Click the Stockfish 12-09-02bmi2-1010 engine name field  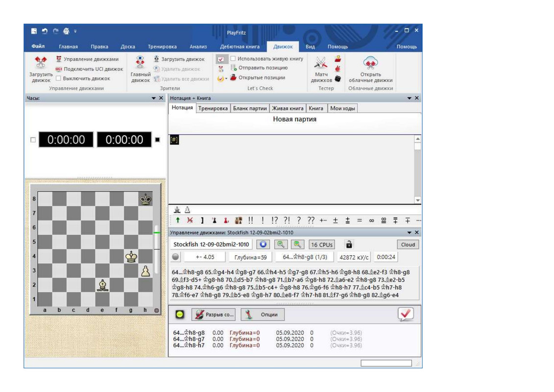(211, 244)
